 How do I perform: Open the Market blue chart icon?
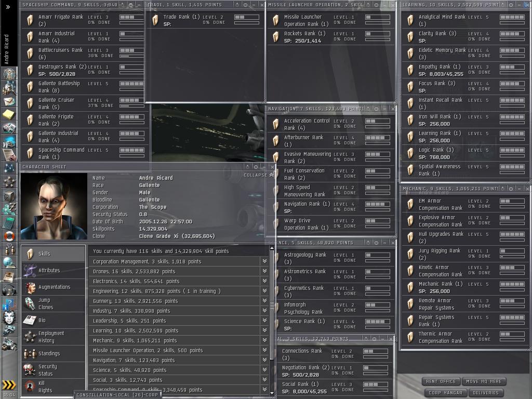[x=9, y=141]
